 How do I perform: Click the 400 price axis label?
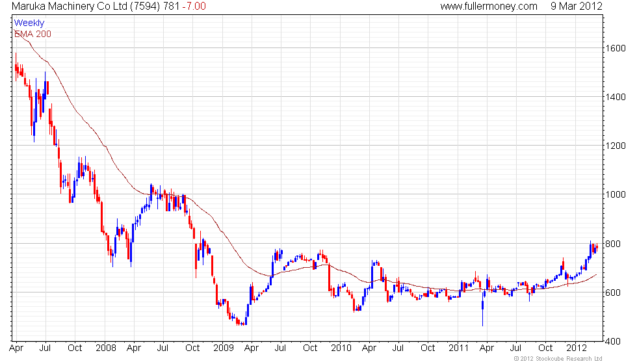[x=613, y=341]
